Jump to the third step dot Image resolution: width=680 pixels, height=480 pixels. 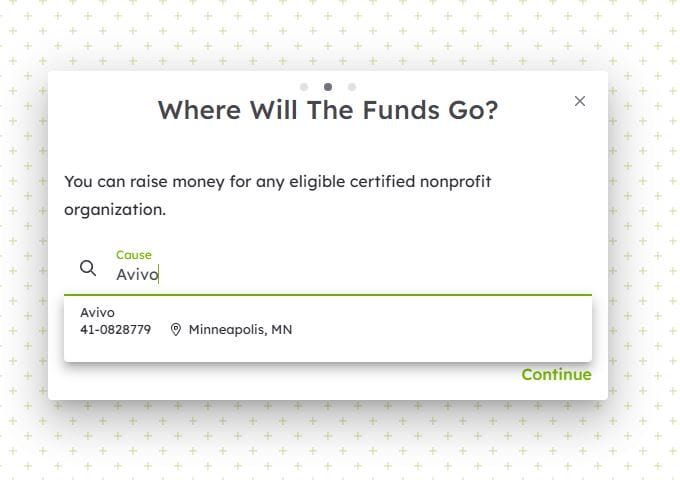352,87
